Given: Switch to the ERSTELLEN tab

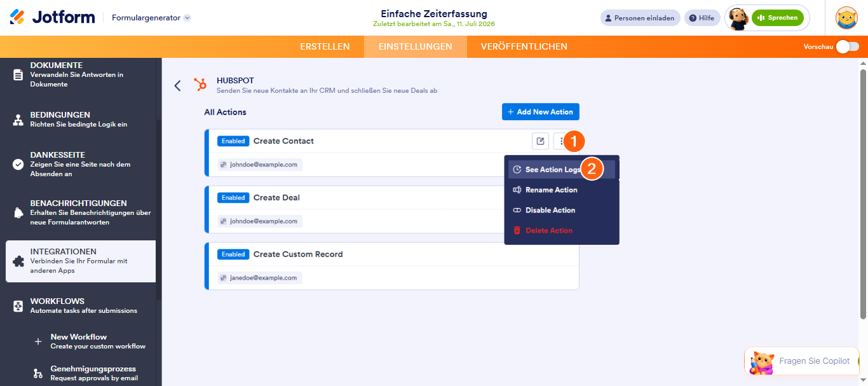Looking at the screenshot, I should 325,46.
